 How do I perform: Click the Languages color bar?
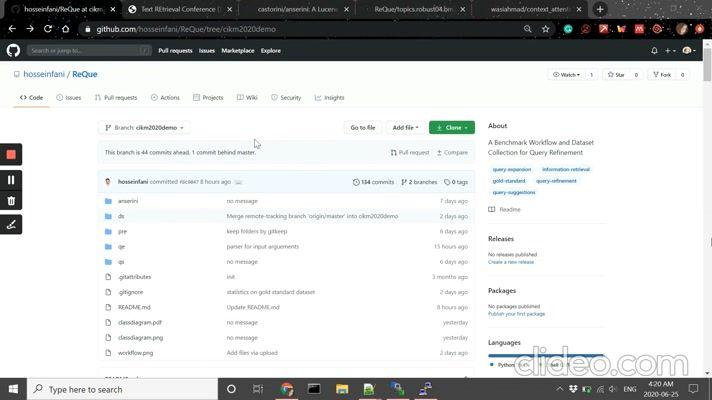tap(545, 355)
